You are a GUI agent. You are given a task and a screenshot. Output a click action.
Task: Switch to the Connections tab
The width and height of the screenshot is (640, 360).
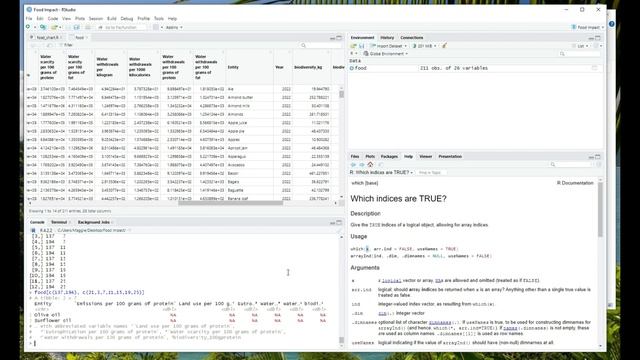411,38
